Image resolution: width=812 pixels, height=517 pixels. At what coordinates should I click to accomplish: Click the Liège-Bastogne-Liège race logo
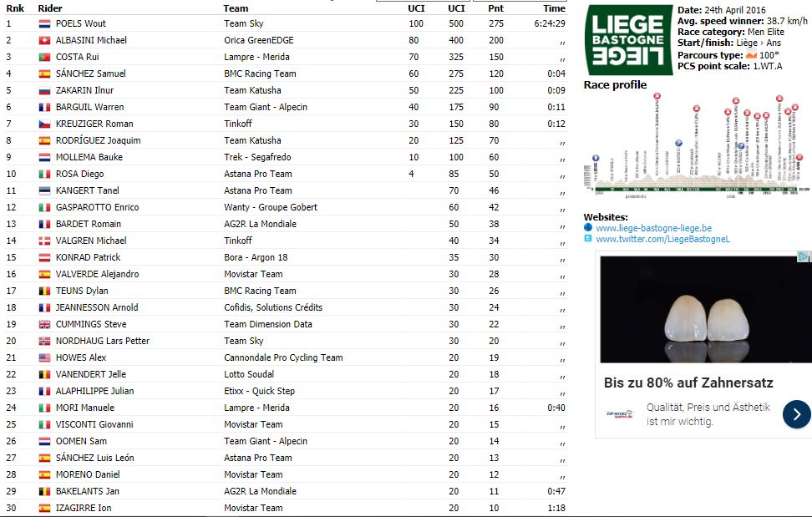(x=629, y=40)
